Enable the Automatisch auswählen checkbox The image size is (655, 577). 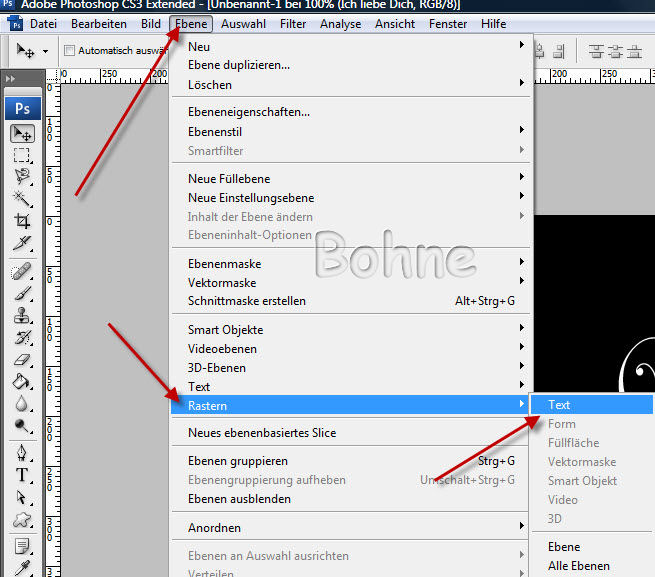pos(69,50)
